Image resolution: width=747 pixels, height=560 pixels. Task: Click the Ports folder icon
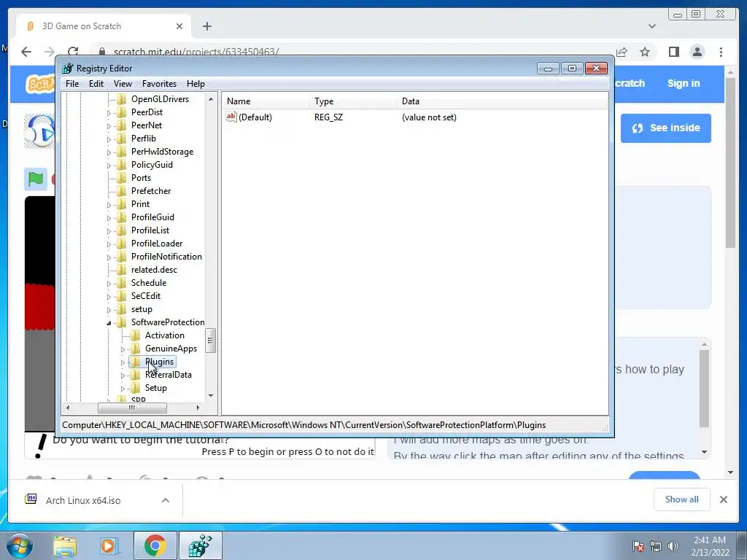click(x=122, y=178)
